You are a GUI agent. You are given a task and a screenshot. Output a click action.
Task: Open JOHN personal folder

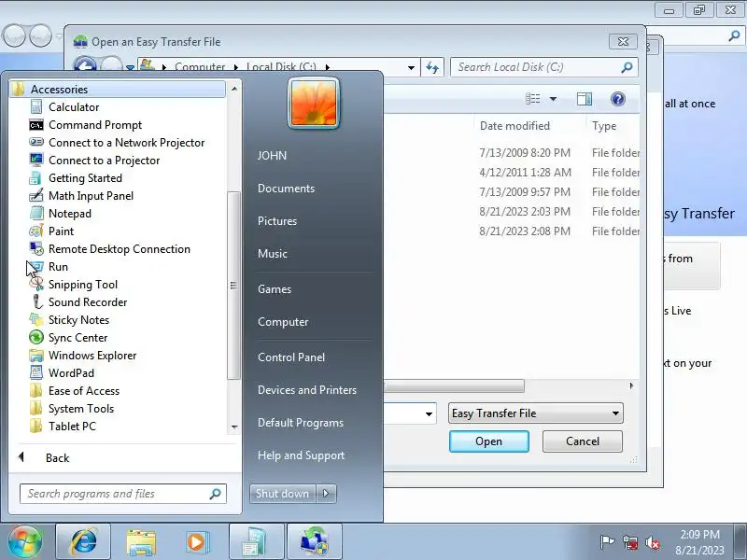(x=272, y=156)
